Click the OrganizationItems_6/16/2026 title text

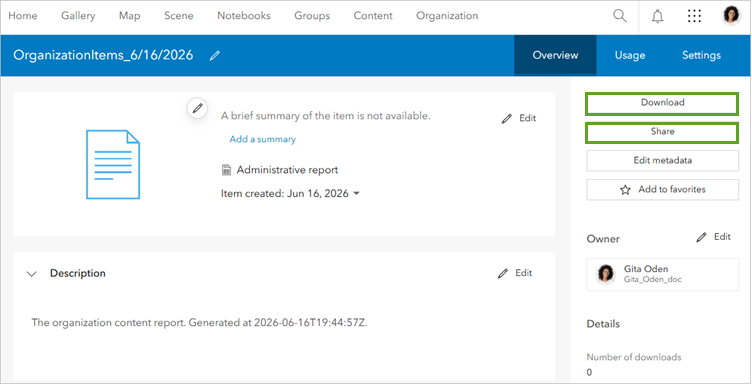click(x=103, y=55)
